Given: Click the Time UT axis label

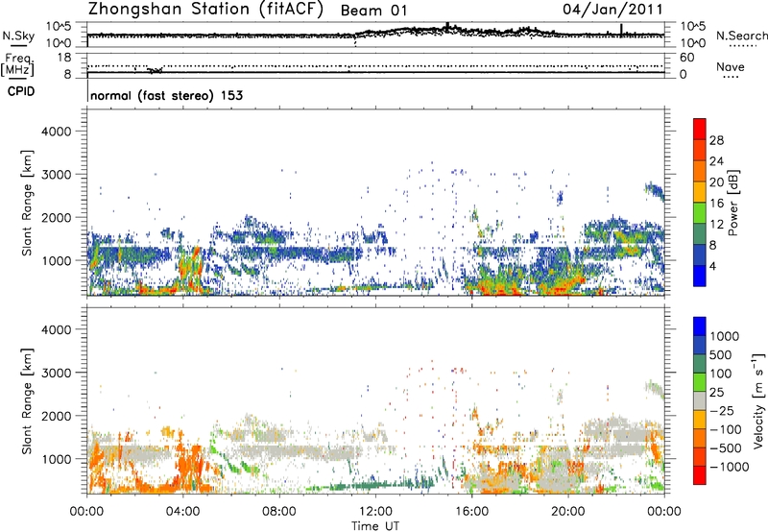Looking at the screenshot, I should [x=375, y=526].
